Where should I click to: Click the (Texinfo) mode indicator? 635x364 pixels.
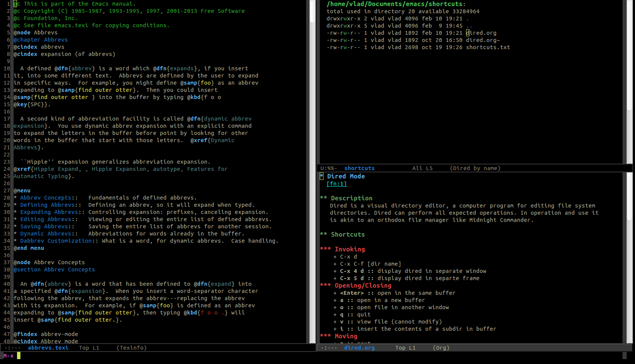pos(132,348)
